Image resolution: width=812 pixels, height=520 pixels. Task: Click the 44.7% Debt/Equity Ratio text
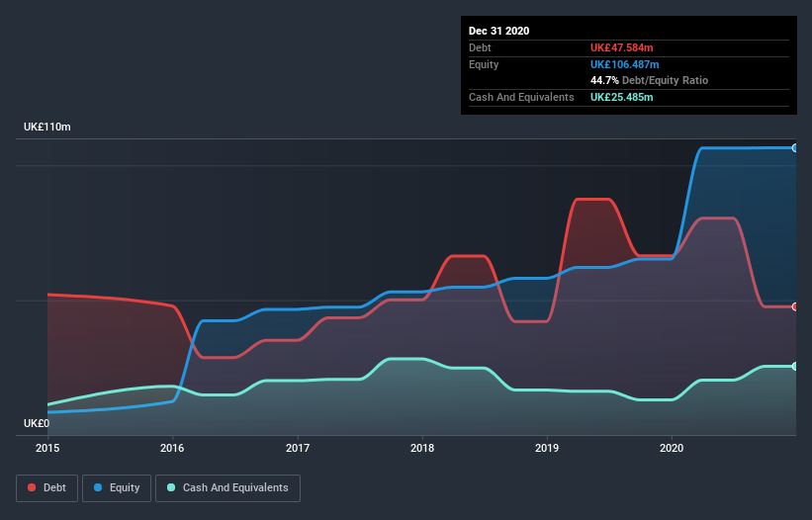click(x=650, y=80)
